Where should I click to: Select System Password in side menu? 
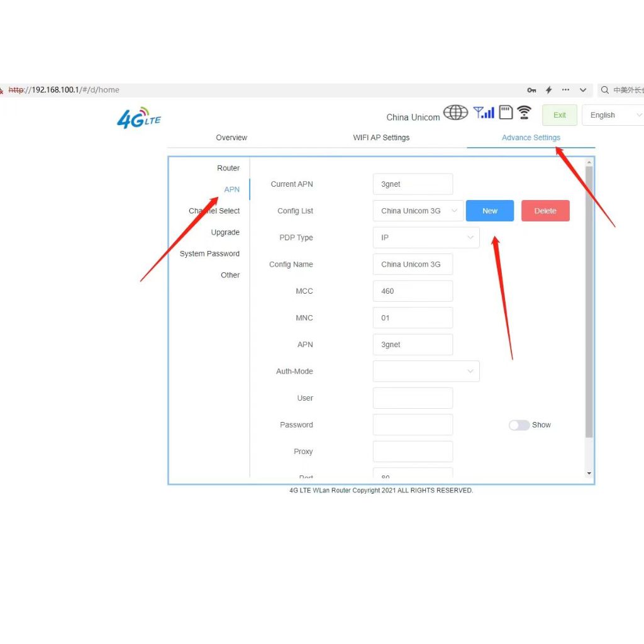tap(209, 253)
